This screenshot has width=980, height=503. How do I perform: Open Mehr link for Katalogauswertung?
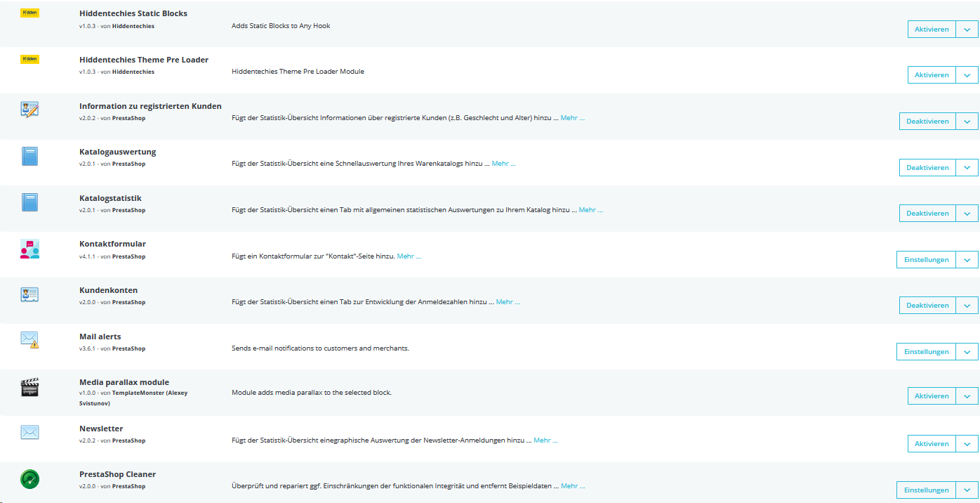(x=503, y=164)
